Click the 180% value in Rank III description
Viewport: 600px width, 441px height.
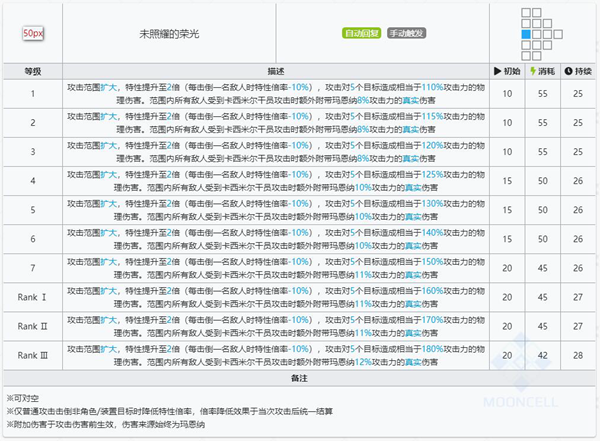[x=432, y=349]
